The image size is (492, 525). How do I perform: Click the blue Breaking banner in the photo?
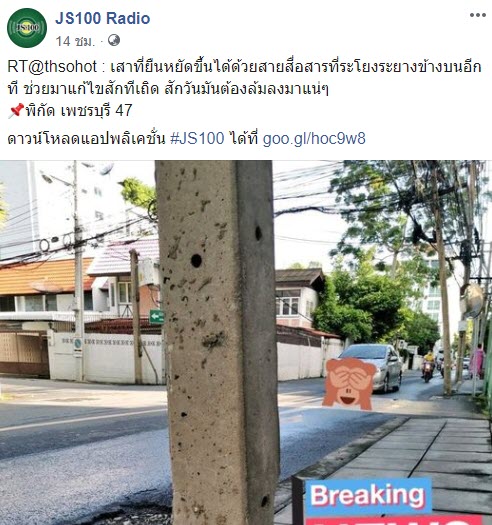[368, 496]
